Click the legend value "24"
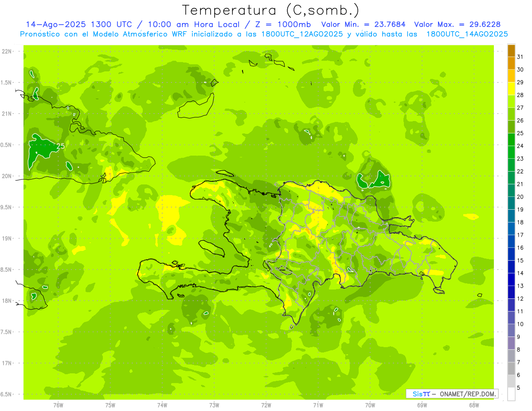The image size is (532, 411). 520,146
